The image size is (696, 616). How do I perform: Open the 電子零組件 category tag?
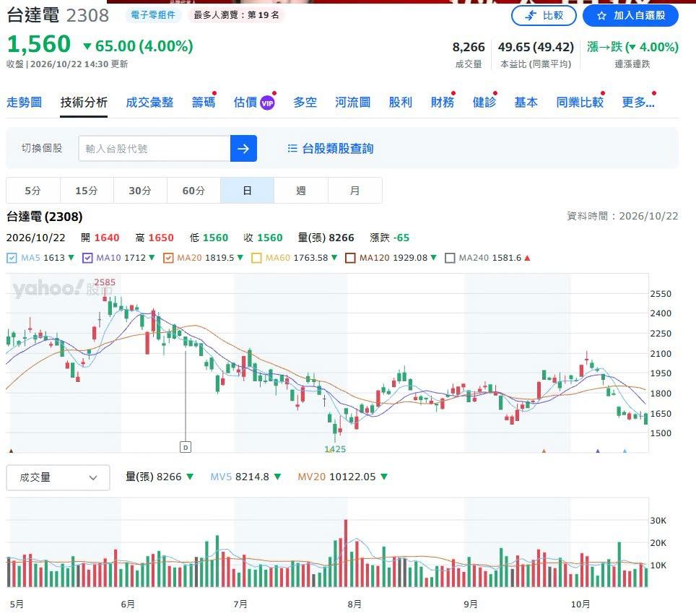click(153, 15)
